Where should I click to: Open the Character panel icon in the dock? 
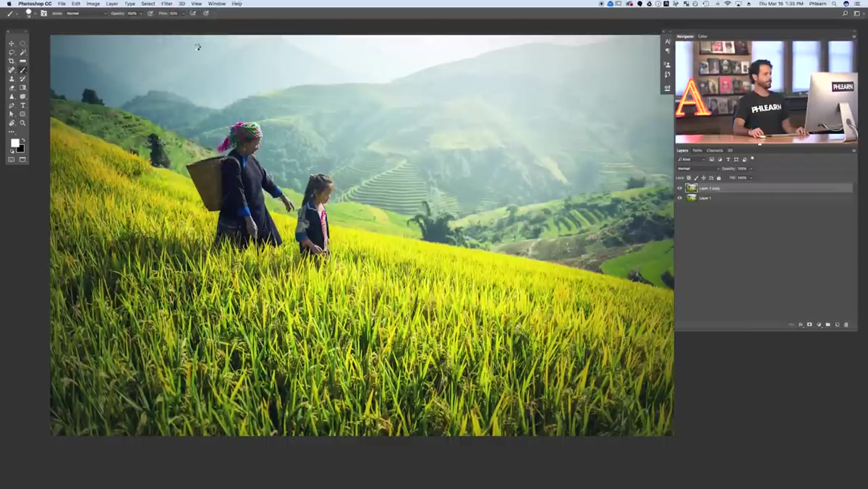pyautogui.click(x=668, y=41)
